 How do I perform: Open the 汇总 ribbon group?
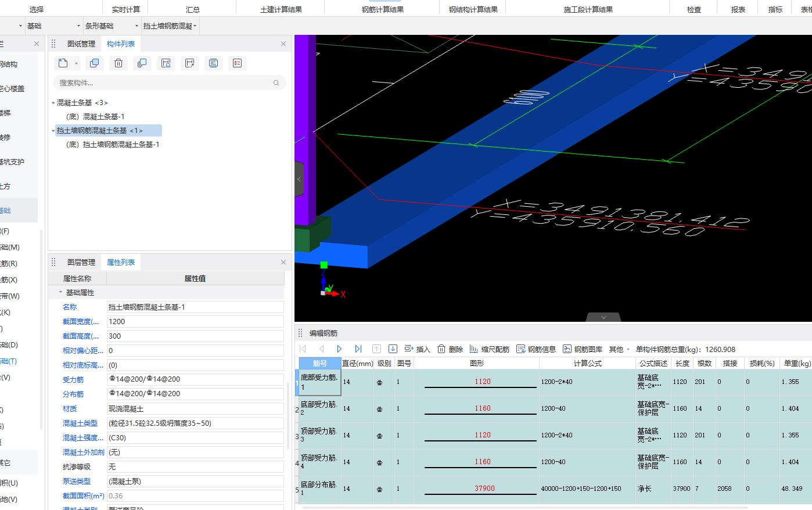193,10
